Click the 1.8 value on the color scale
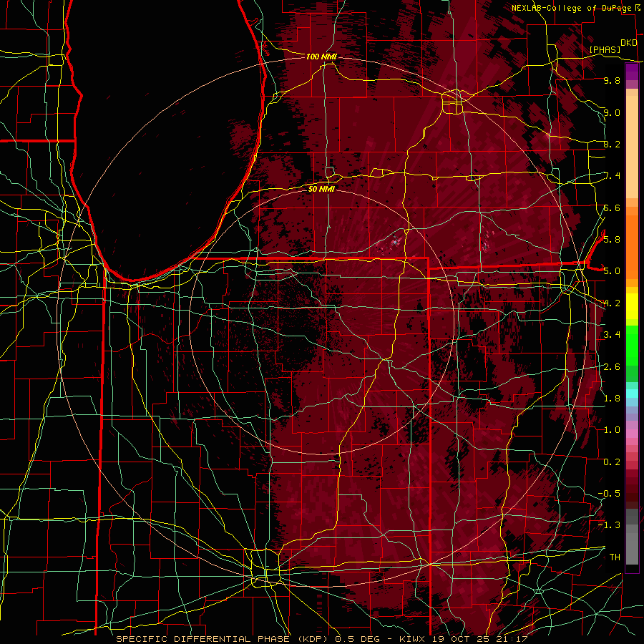 pos(612,398)
